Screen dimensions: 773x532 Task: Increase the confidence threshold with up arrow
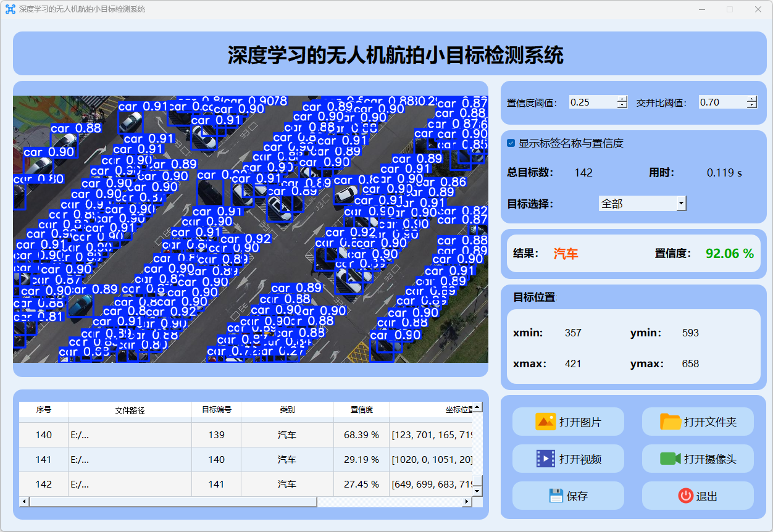(622, 99)
